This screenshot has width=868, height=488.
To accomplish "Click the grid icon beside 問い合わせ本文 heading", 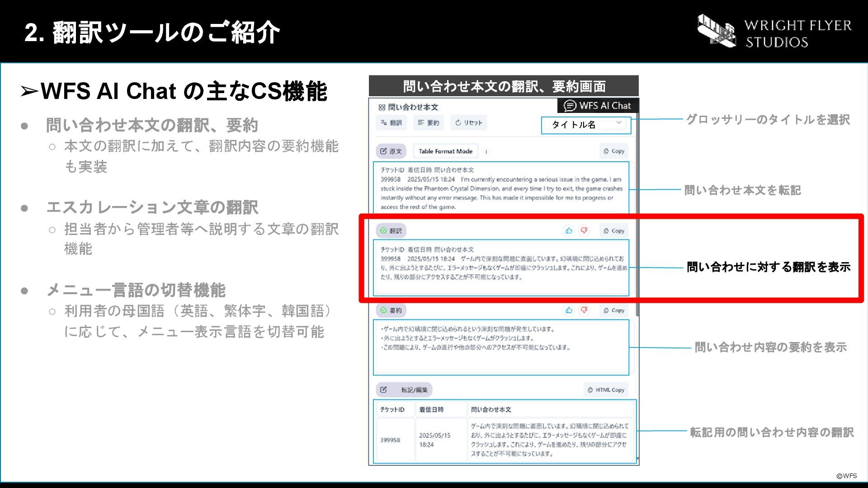I will point(382,108).
